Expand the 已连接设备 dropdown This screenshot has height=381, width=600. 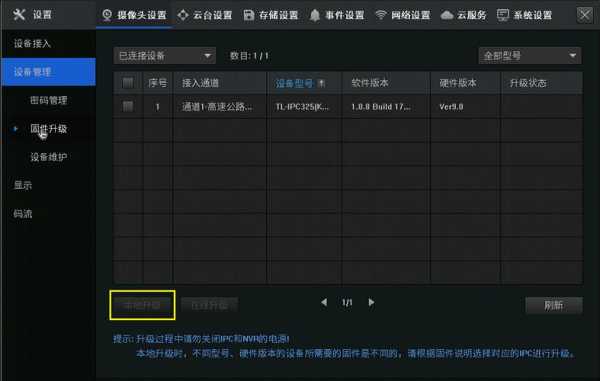pos(165,56)
